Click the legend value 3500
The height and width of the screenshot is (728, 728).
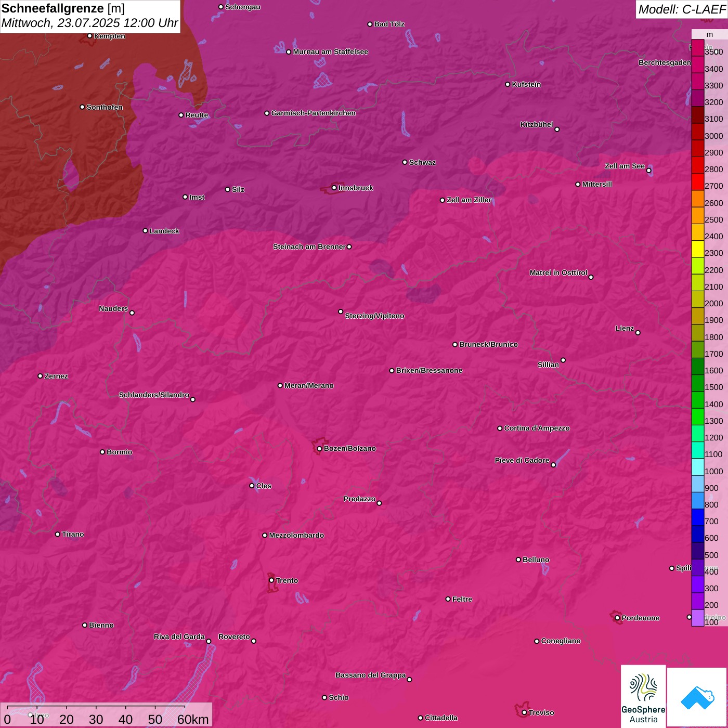(713, 52)
